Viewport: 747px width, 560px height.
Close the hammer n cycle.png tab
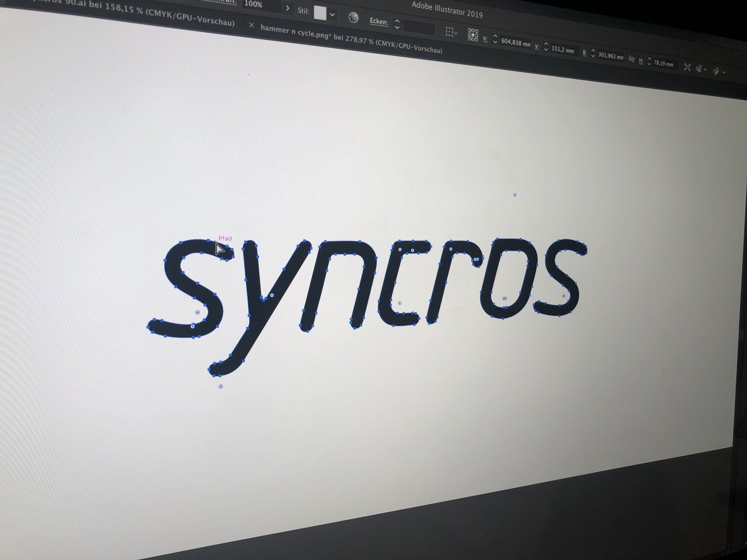click(x=251, y=25)
